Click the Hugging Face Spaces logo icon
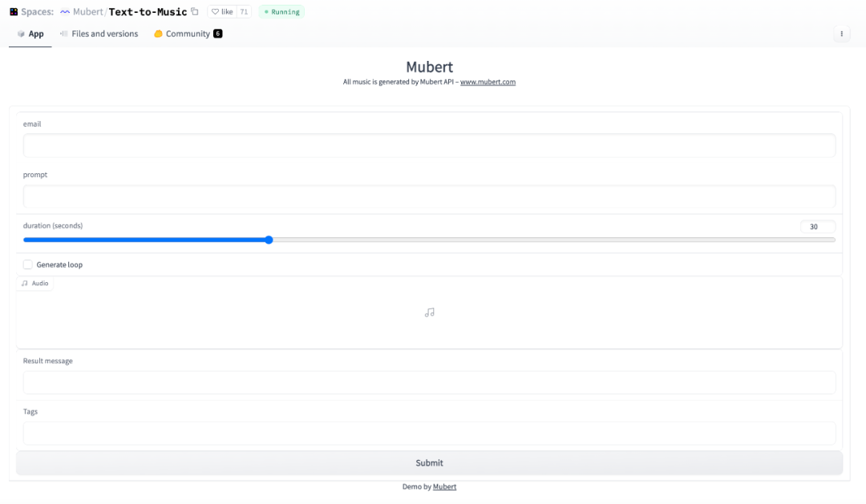This screenshot has height=504, width=866. coord(14,11)
